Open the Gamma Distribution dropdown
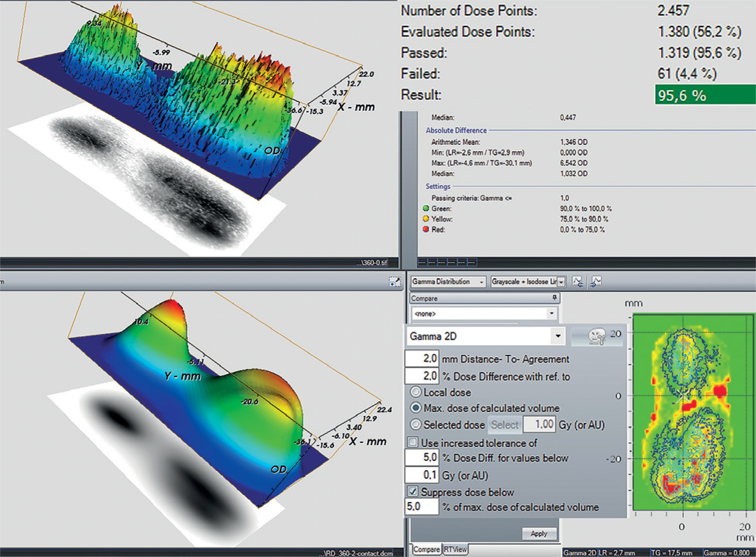 [481, 282]
